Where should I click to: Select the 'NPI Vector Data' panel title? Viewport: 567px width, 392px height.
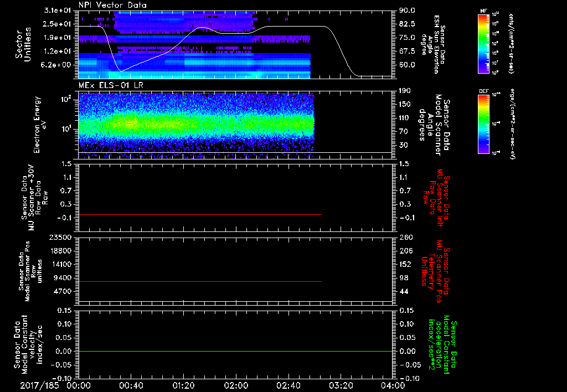click(112, 5)
